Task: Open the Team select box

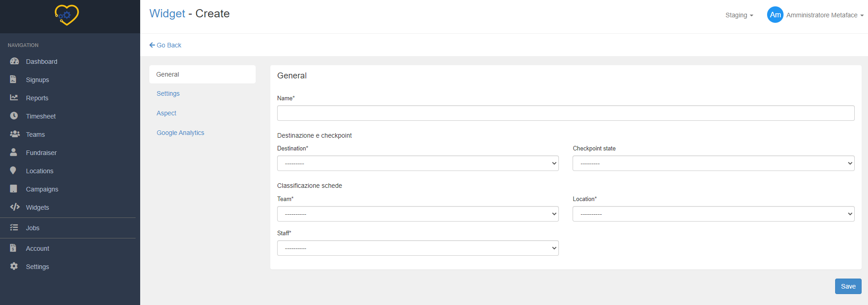Action: [x=417, y=214]
